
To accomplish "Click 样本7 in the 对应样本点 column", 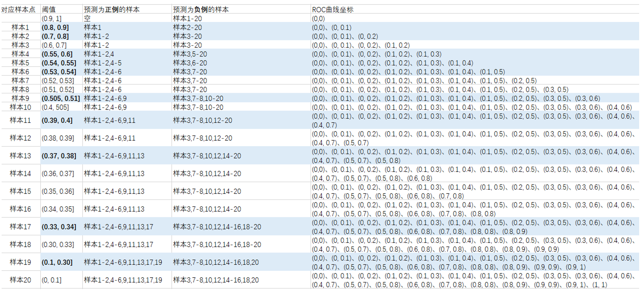I will click(x=20, y=80).
